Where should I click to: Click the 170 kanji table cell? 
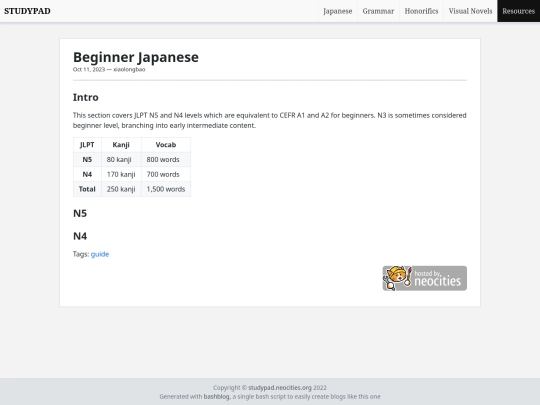pyautogui.click(x=121, y=174)
